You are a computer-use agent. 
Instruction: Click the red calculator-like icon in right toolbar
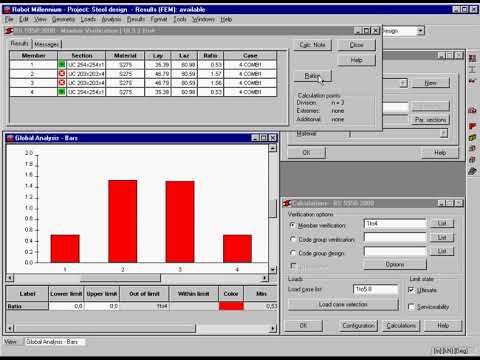point(472,110)
